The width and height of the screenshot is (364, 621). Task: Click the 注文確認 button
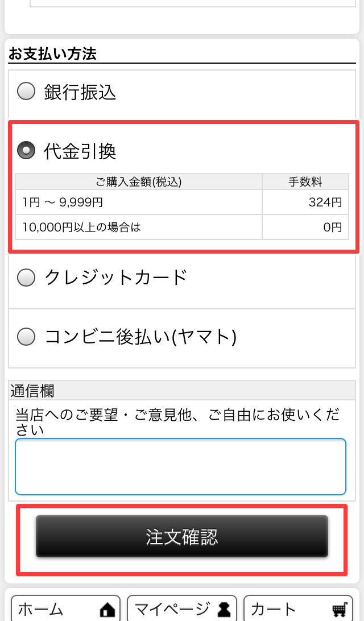pos(182,536)
